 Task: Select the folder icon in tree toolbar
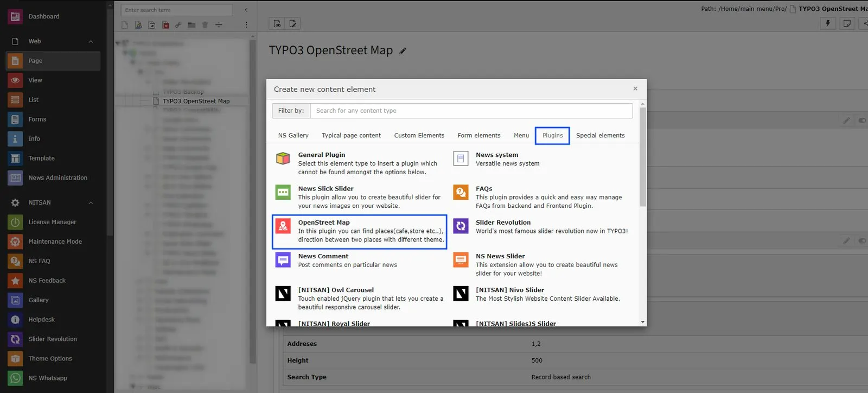coord(192,25)
